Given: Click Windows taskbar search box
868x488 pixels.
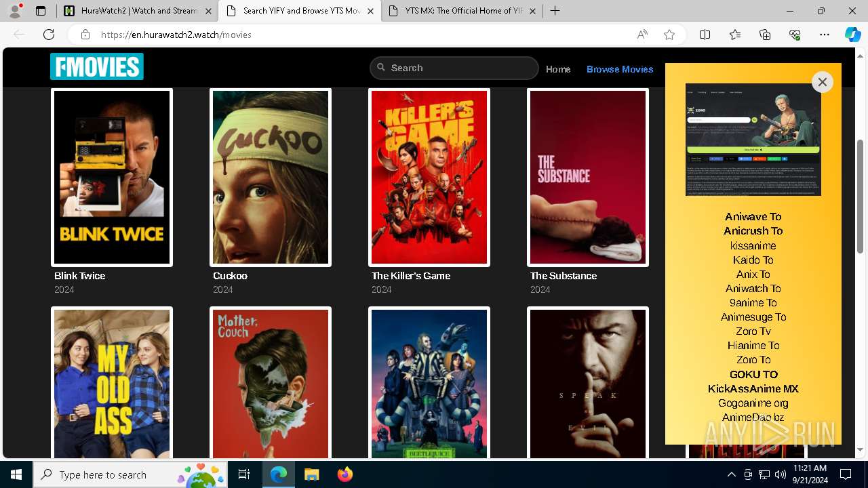Looking at the screenshot, I should 131,474.
